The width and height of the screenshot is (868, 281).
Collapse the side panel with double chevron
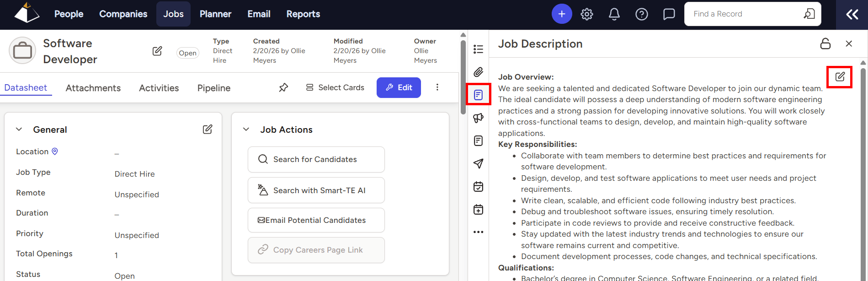852,15
